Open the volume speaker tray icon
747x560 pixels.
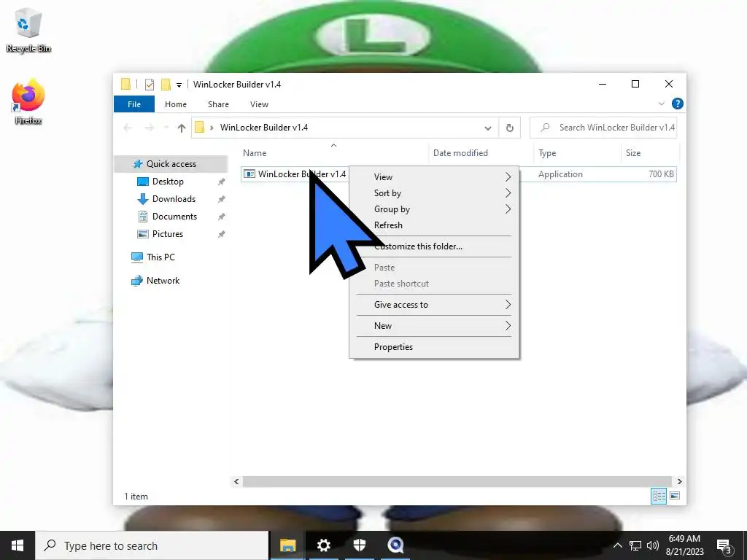[652, 545]
